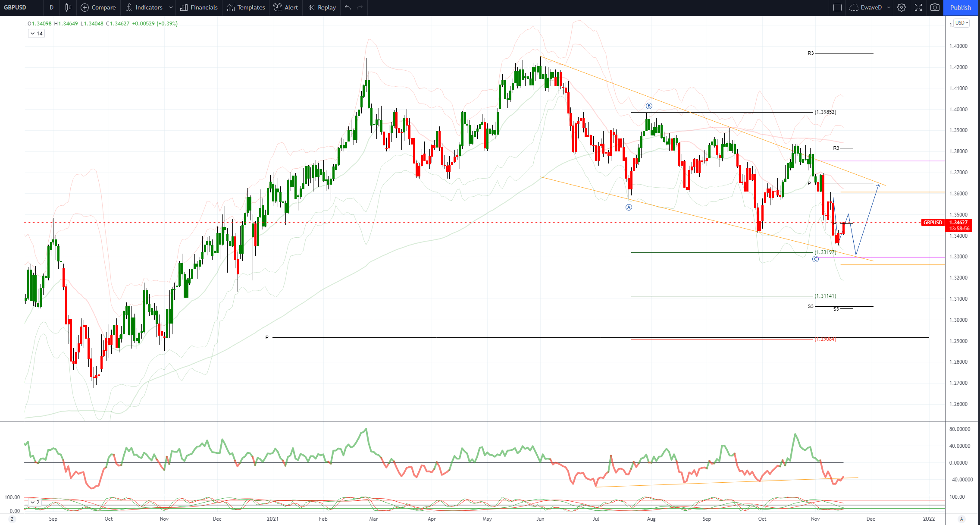The width and height of the screenshot is (980, 525).
Task: Take a chart snapshot with camera
Action: click(935, 7)
